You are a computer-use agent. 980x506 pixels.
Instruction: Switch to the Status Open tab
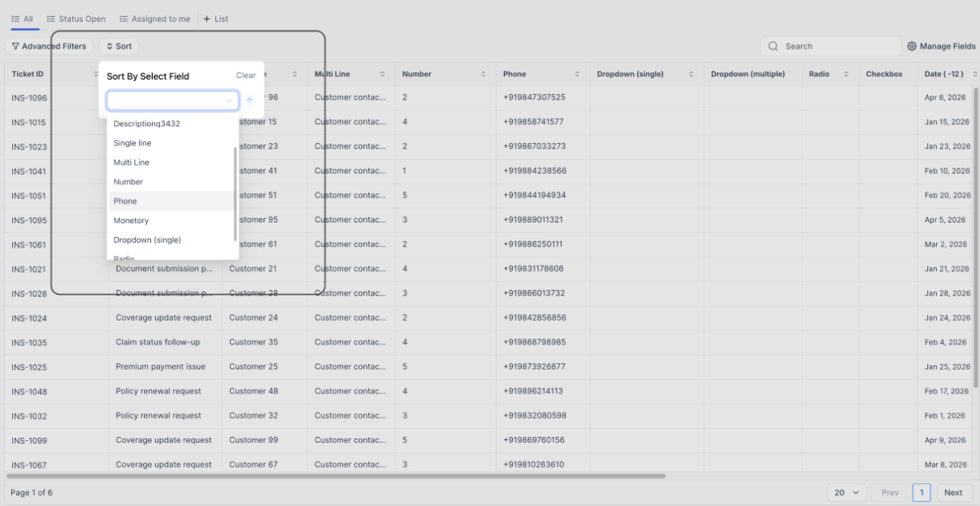pyautogui.click(x=76, y=19)
